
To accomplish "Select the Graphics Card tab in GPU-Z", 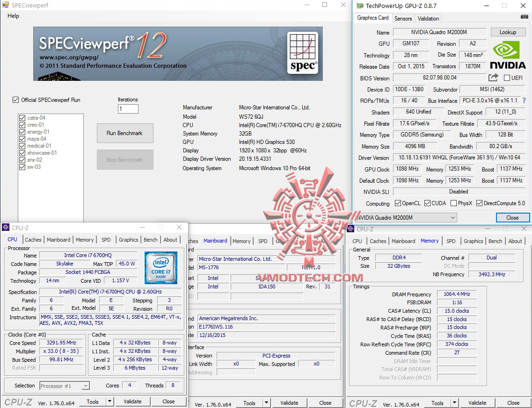I will point(372,18).
